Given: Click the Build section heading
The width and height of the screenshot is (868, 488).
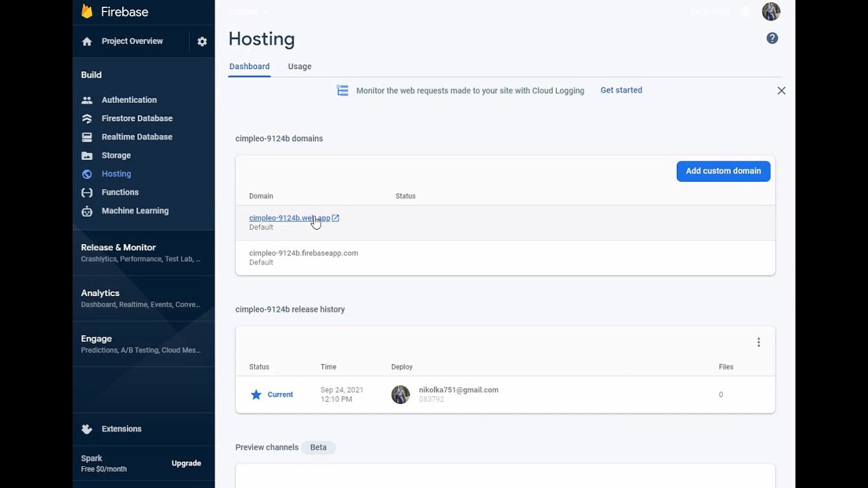Looking at the screenshot, I should click(x=92, y=75).
